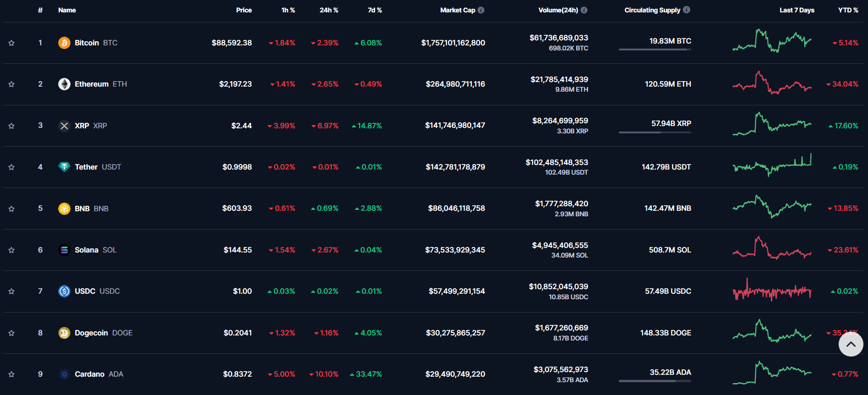868x395 pixels.
Task: Sort by 7d % column header
Action: [375, 10]
